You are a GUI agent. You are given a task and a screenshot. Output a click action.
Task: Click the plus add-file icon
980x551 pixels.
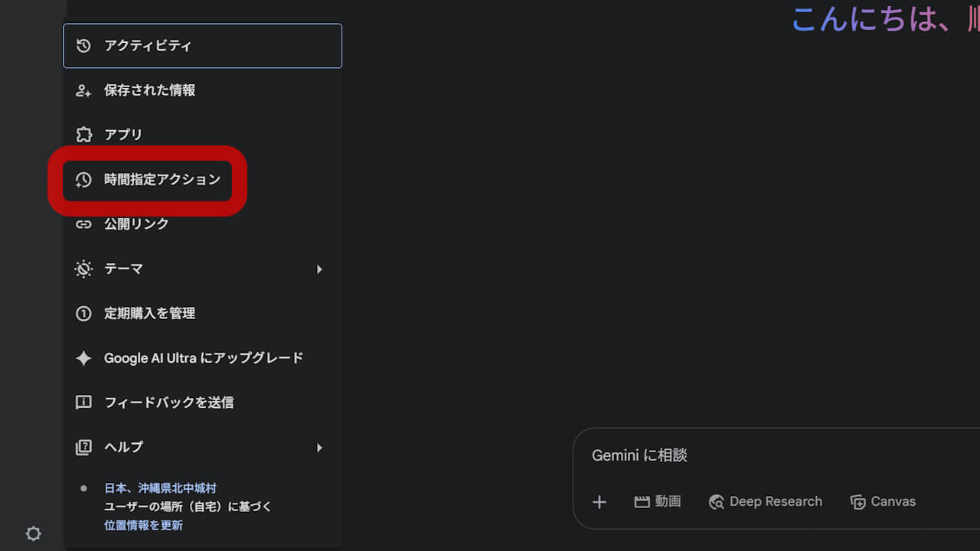point(599,502)
